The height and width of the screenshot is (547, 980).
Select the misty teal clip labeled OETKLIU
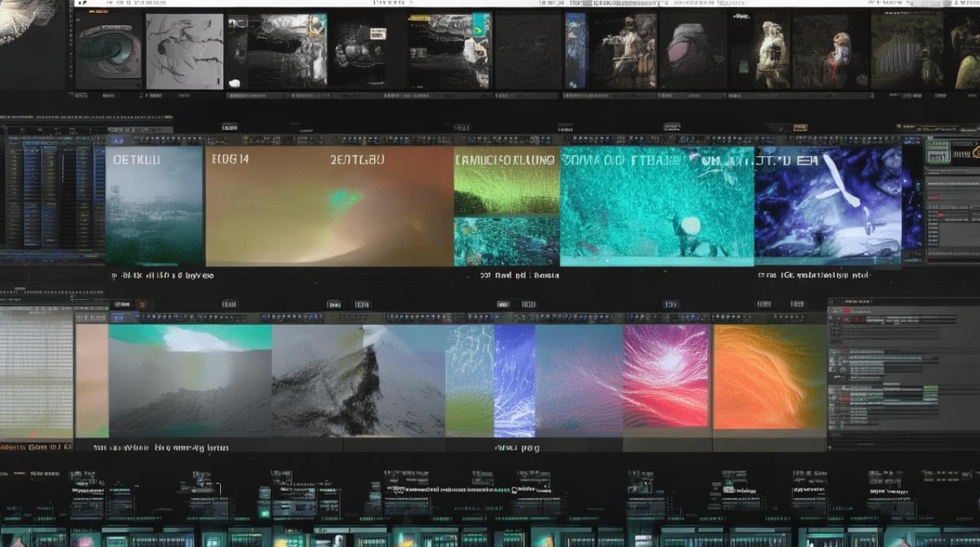pos(155,206)
